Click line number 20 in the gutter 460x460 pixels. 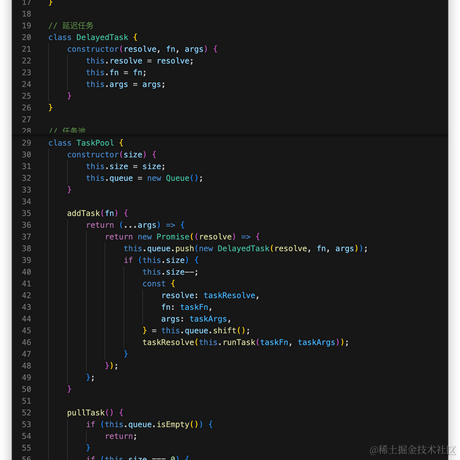pos(27,37)
